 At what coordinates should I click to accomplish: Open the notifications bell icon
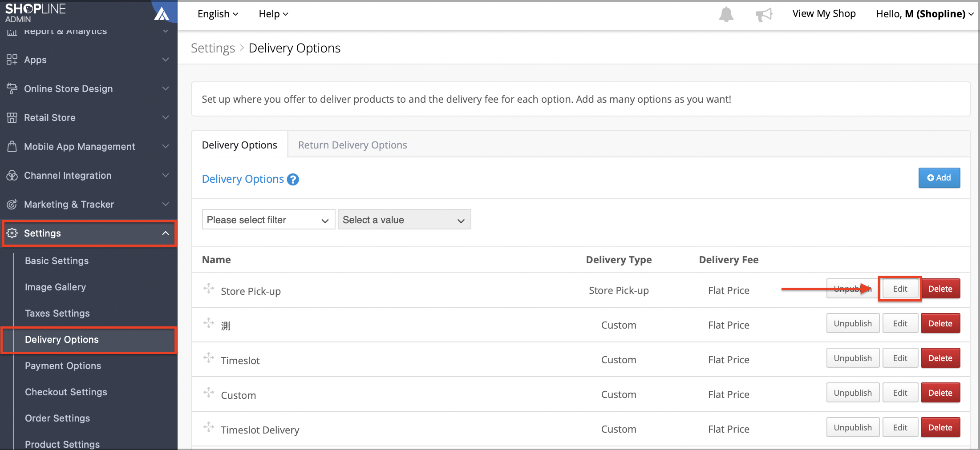coord(726,14)
